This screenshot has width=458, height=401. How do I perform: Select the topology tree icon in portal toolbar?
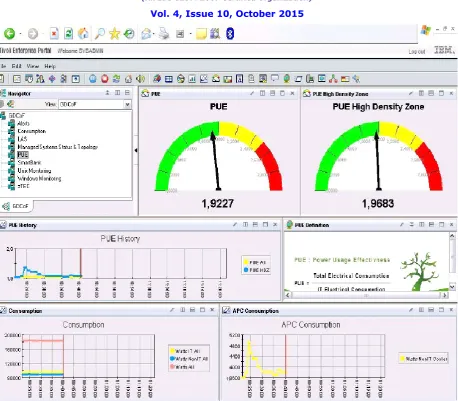(333, 79)
